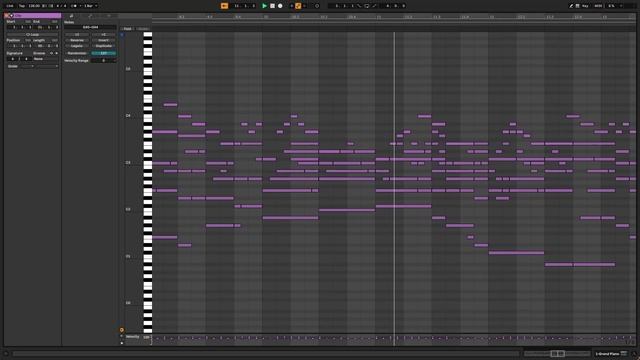
Task: Start playback with the green Play button
Action: 264,6
